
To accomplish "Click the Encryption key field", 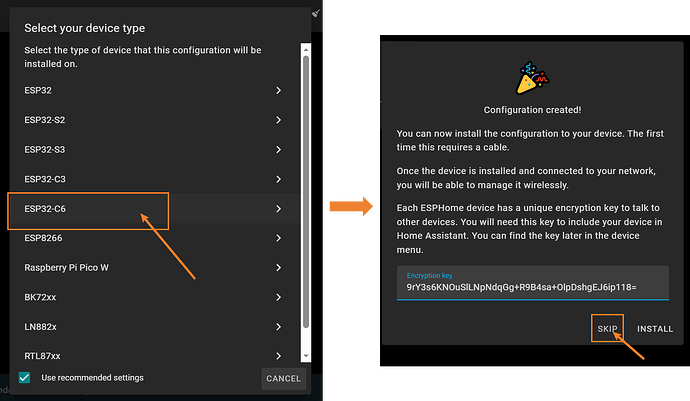I will click(x=532, y=283).
